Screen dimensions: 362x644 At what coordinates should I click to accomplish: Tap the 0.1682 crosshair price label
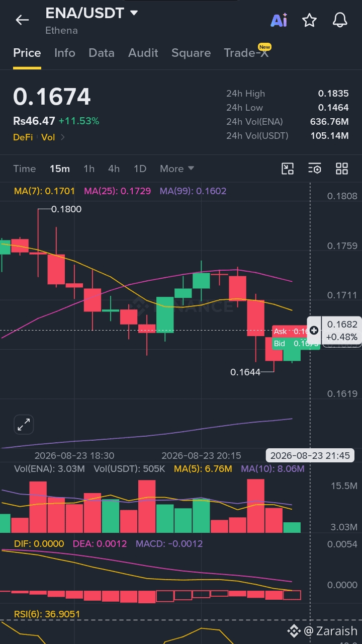(x=342, y=325)
